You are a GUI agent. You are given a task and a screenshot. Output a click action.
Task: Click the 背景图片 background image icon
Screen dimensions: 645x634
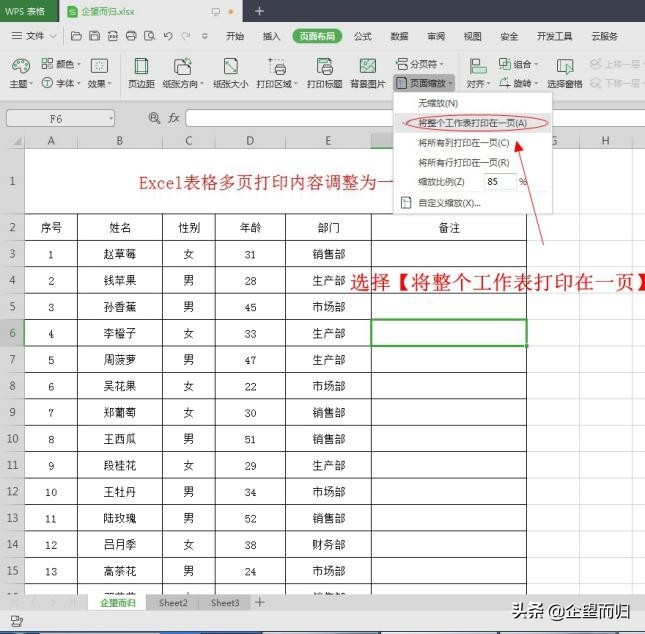[x=368, y=73]
